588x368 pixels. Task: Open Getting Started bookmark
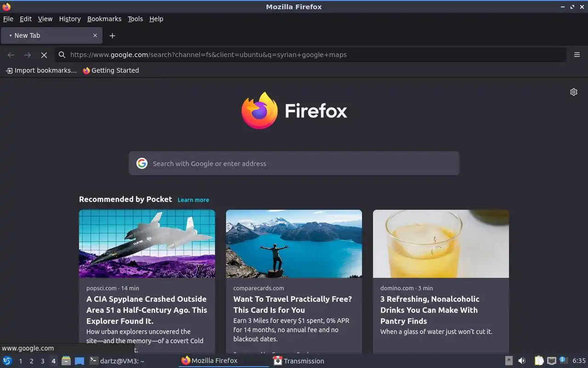point(111,70)
